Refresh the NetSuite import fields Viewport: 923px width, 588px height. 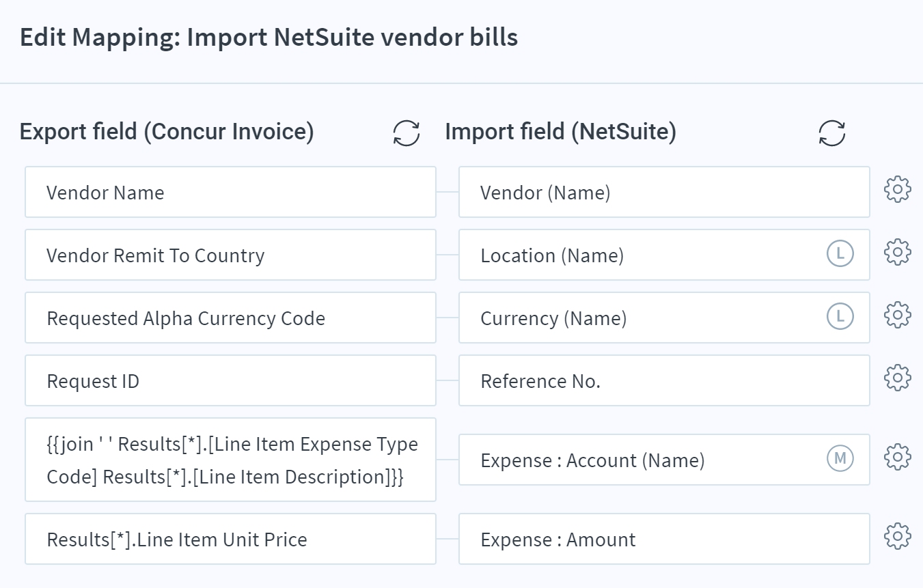[831, 132]
